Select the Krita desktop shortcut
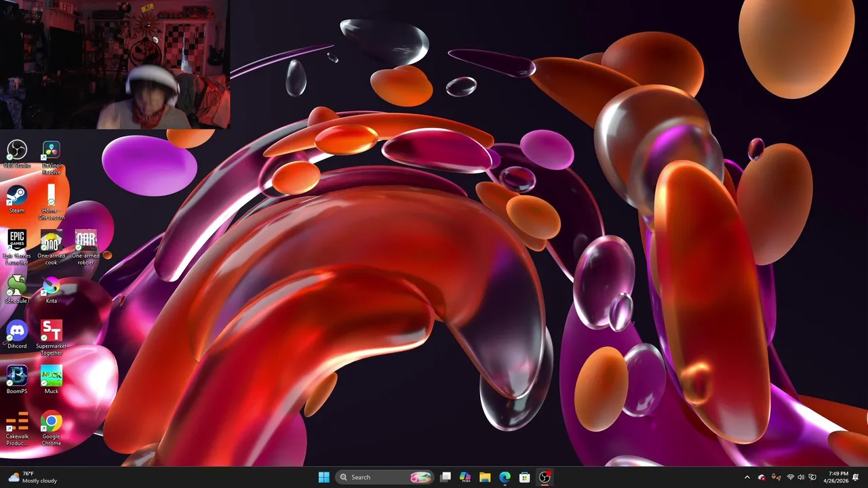The height and width of the screenshot is (488, 868). [52, 289]
